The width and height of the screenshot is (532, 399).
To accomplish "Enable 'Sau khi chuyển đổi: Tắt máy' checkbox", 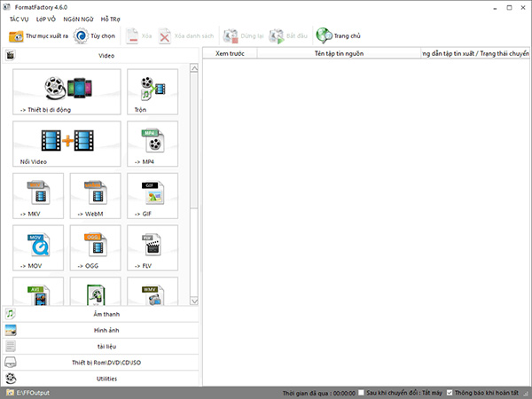I will coord(361,392).
